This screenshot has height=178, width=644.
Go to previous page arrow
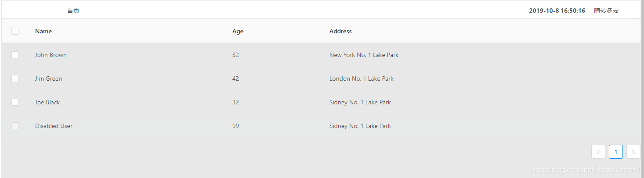tap(598, 152)
